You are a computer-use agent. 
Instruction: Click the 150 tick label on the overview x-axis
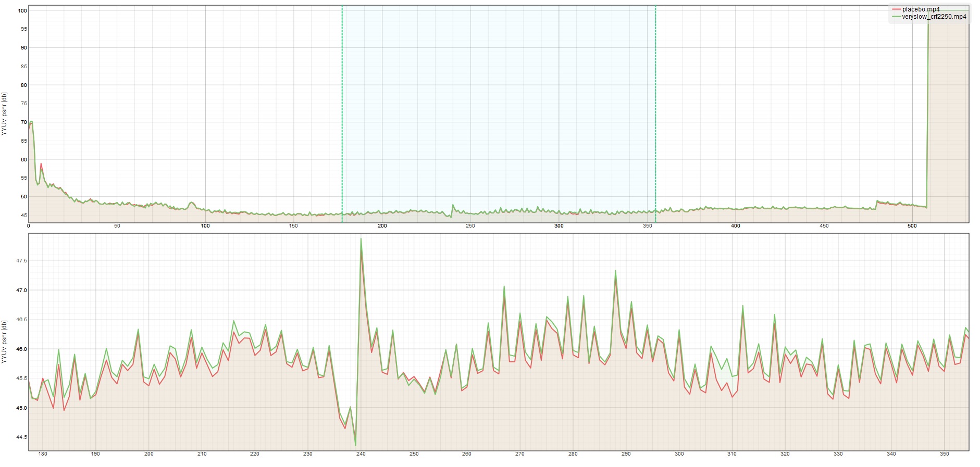[x=294, y=226]
